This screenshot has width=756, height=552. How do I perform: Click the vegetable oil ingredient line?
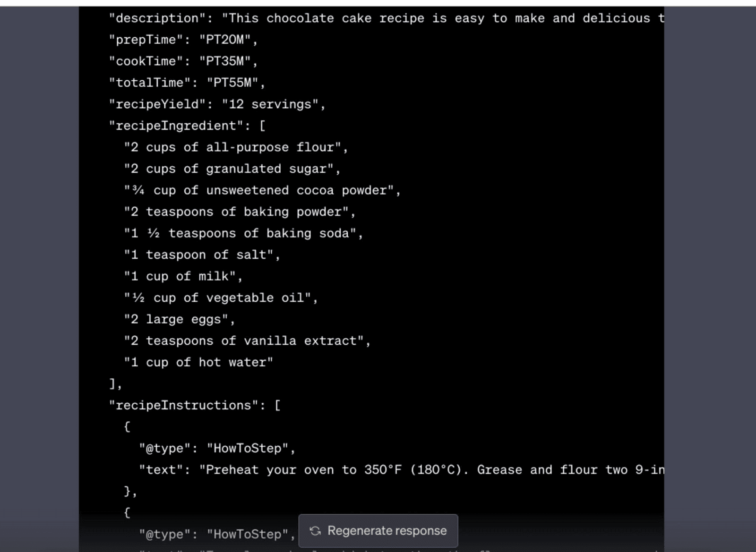pyautogui.click(x=221, y=298)
